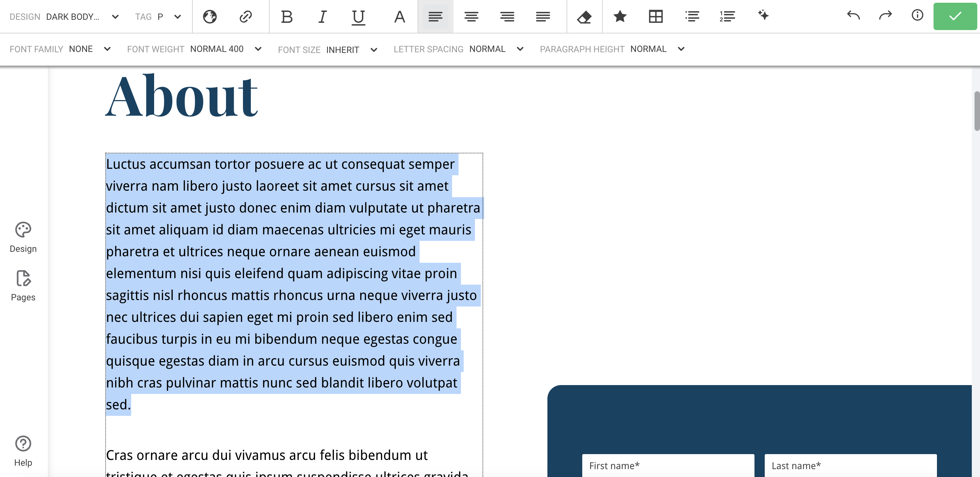
Task: Click the About heading
Action: (181, 95)
